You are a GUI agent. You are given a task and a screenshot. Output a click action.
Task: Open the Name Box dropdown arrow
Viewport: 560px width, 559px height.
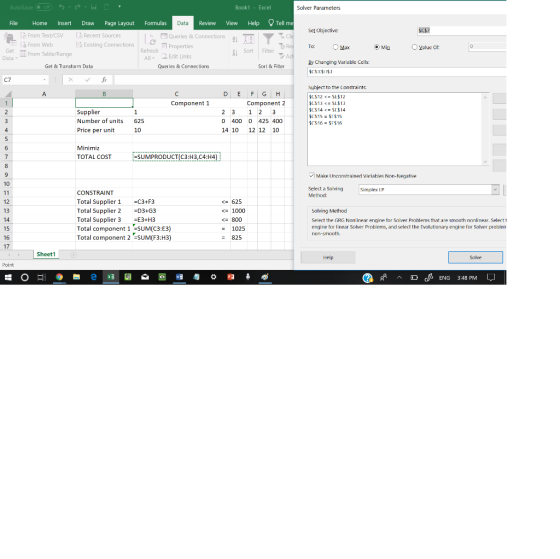click(x=44, y=80)
